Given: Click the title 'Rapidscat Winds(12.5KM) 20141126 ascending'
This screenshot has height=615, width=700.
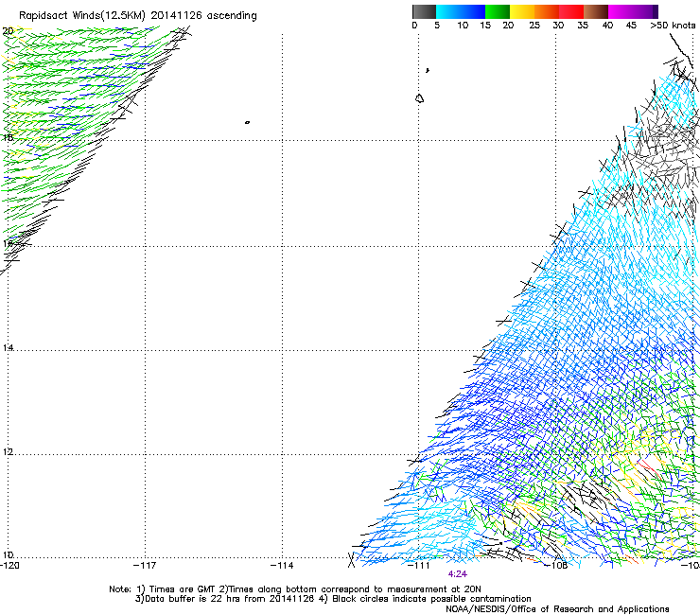Looking at the screenshot, I should [138, 16].
